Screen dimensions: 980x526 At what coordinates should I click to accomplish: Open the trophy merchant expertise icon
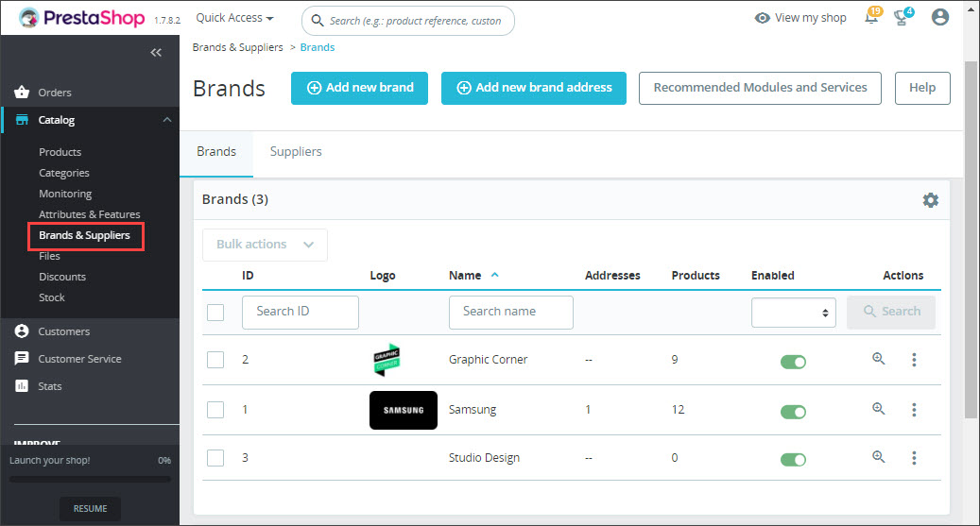click(x=902, y=17)
